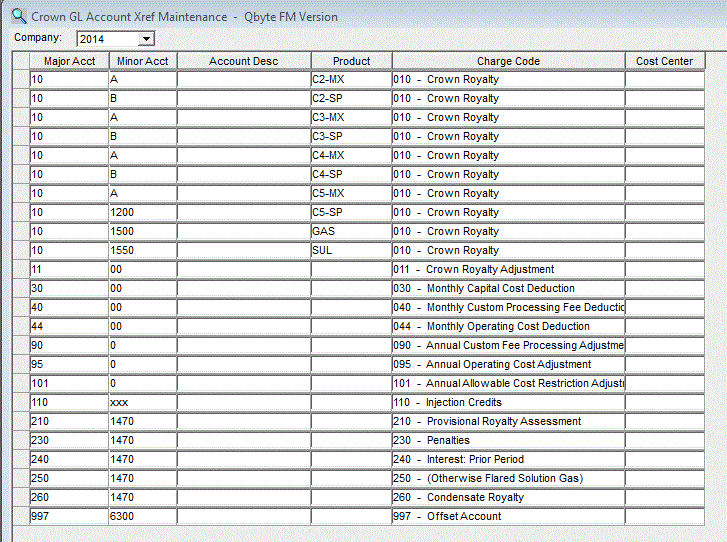Select the Charge Code column header
Screen dimensions: 727x542
508,61
